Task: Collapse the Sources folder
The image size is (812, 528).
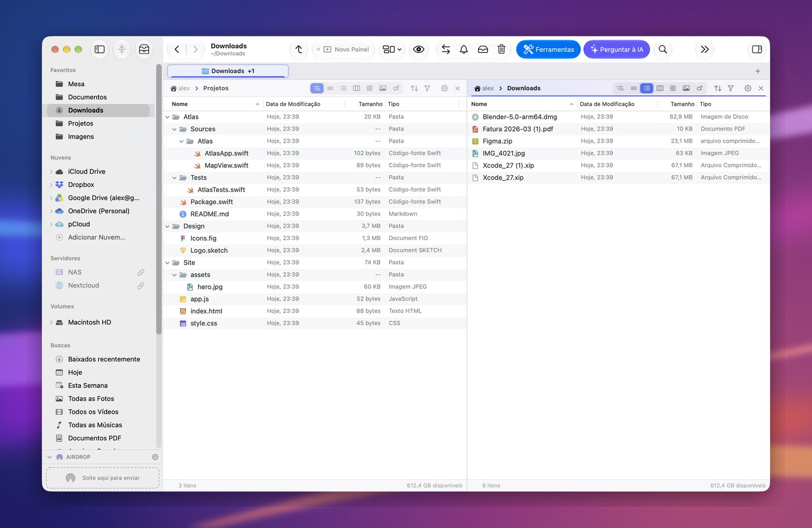Action: 175,129
